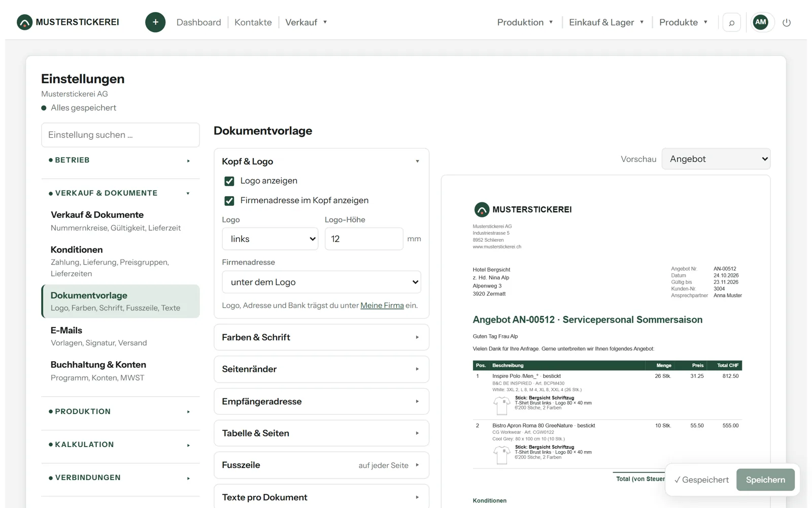Open Verkauf & Dokumente settings page
The height and width of the screenshot is (508, 812).
coord(120,221)
